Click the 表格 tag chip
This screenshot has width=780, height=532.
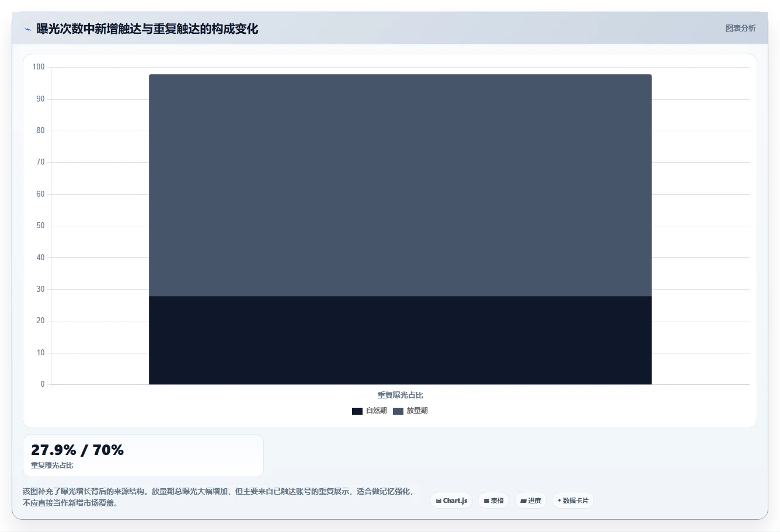pyautogui.click(x=493, y=501)
